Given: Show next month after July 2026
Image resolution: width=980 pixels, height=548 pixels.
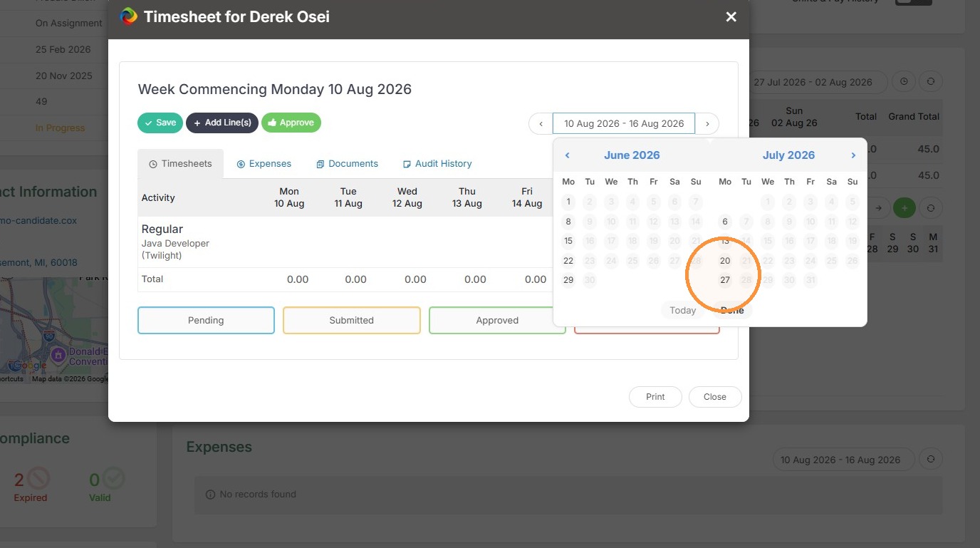Looking at the screenshot, I should point(853,155).
